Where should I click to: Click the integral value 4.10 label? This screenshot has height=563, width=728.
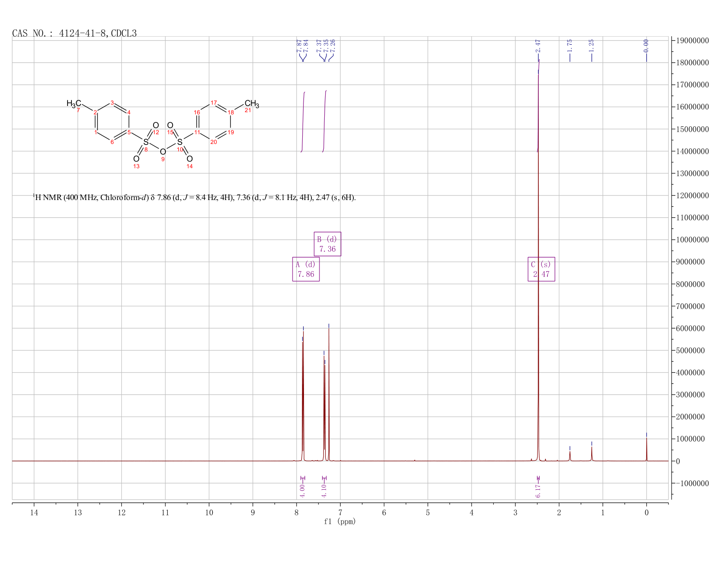tap(324, 490)
